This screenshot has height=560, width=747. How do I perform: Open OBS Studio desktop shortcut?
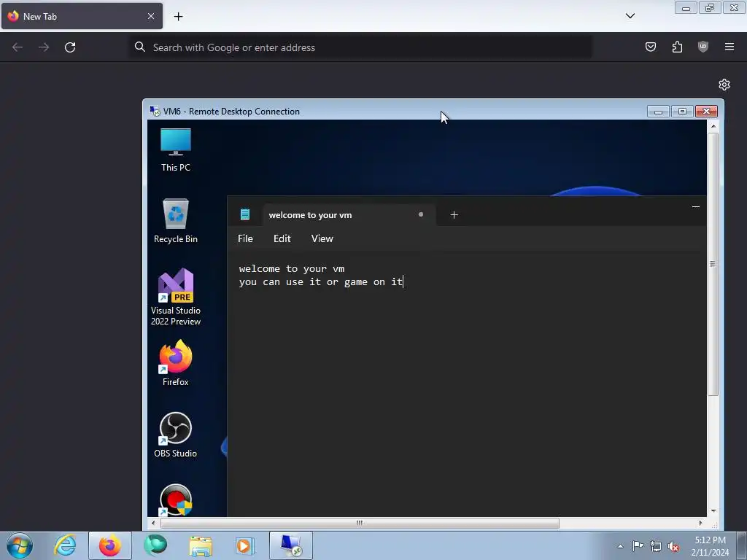pyautogui.click(x=175, y=435)
